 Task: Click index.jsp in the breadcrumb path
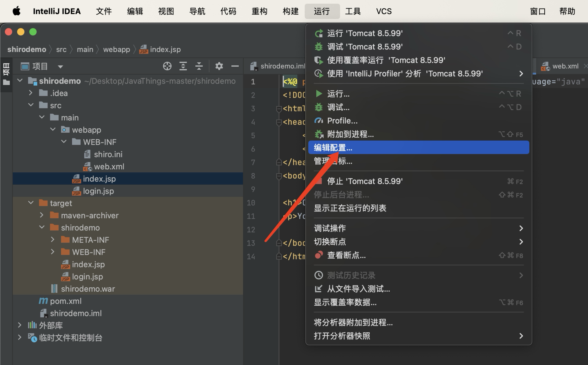pyautogui.click(x=160, y=49)
